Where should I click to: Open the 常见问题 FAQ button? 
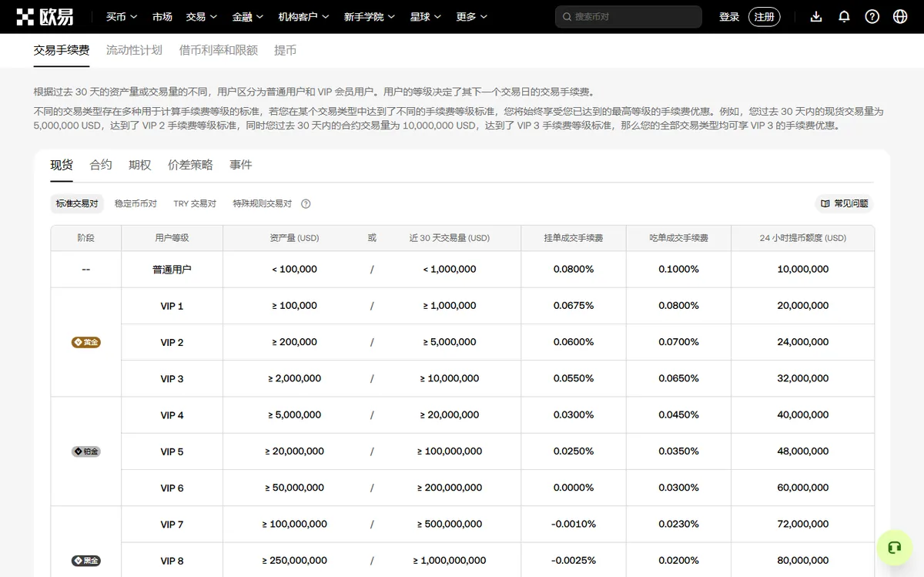pyautogui.click(x=845, y=204)
